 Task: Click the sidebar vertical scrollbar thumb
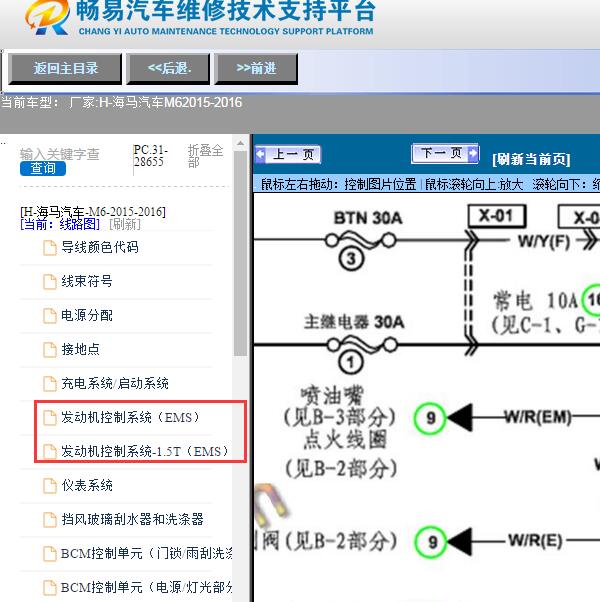[240, 254]
